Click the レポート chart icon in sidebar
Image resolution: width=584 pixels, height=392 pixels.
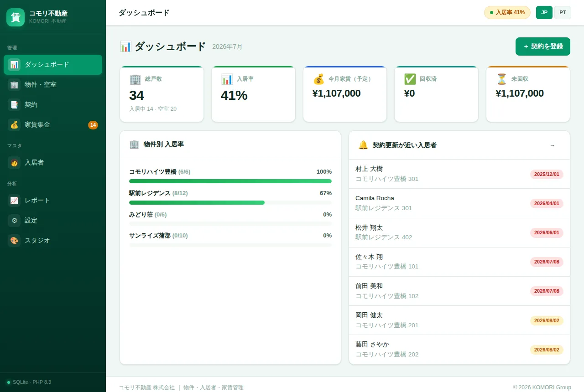click(14, 201)
